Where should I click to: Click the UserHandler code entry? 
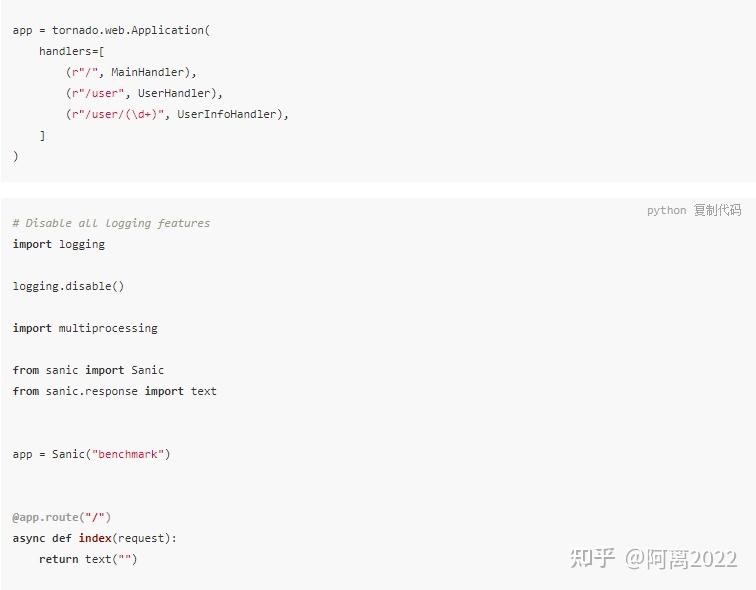[x=174, y=93]
